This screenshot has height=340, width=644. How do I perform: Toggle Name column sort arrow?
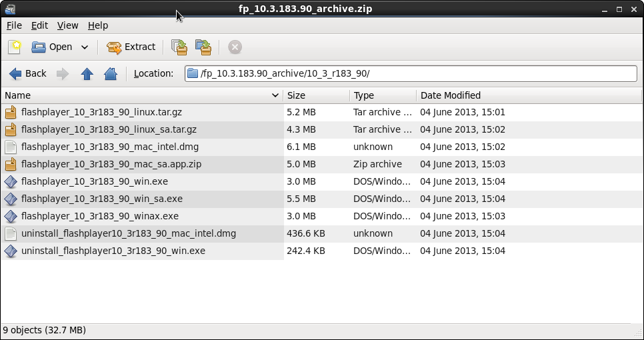pyautogui.click(x=275, y=96)
